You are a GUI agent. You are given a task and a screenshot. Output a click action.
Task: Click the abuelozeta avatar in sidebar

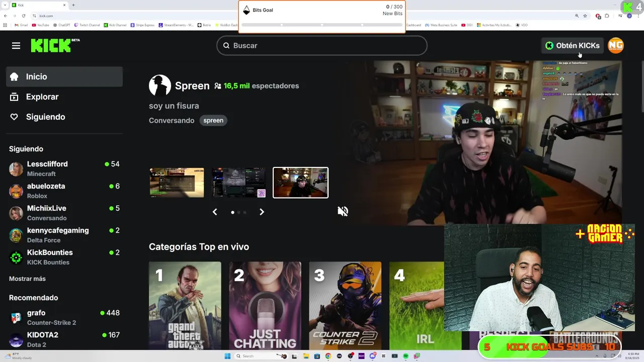click(16, 191)
